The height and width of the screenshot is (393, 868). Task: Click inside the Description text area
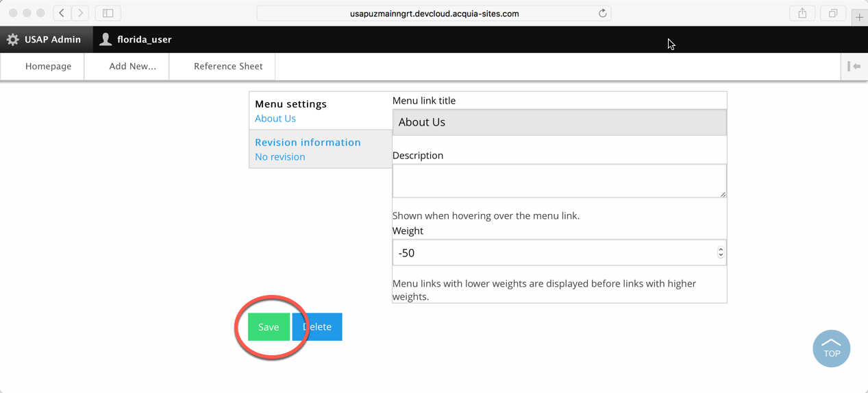click(558, 180)
